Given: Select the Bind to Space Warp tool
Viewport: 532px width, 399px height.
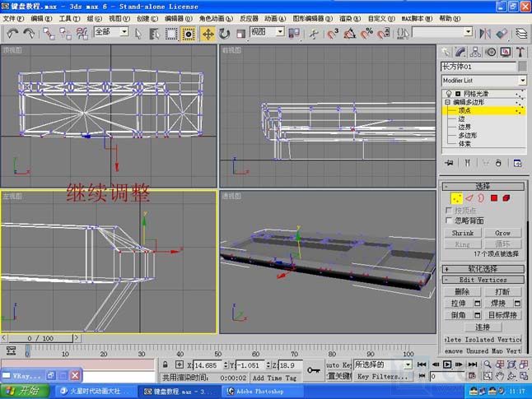Looking at the screenshot, I should coord(82,33).
